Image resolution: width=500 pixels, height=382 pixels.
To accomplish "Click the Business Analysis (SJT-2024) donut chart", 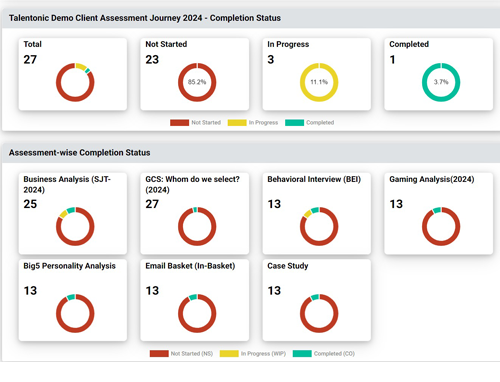I will click(75, 226).
